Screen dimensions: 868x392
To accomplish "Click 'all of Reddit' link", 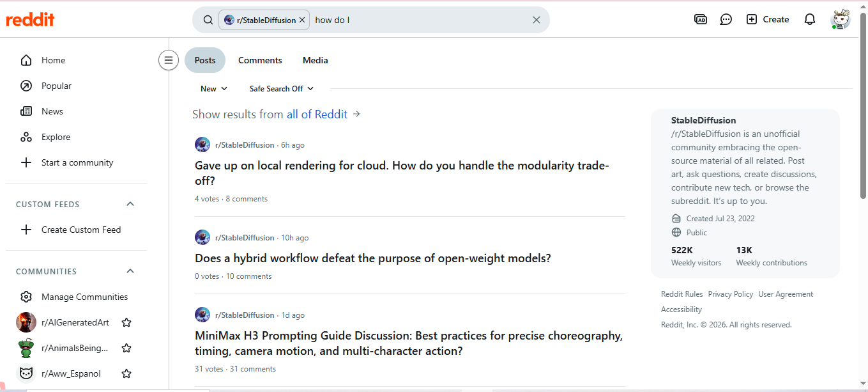I will (x=317, y=114).
